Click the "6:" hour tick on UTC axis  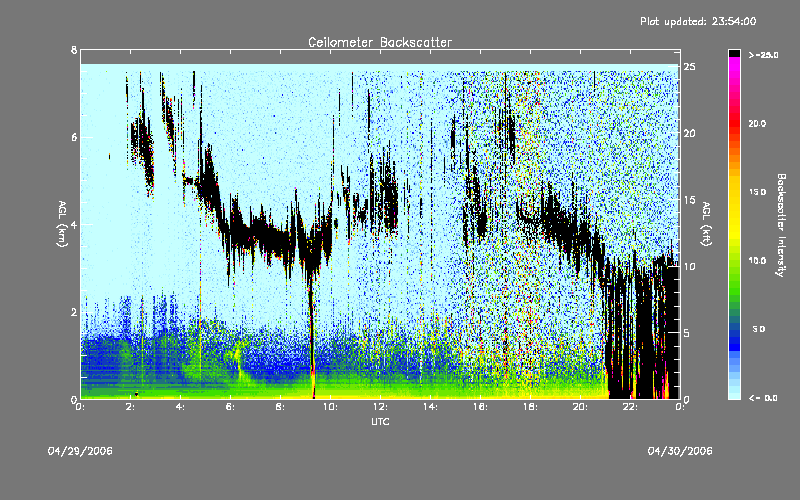tap(231, 407)
